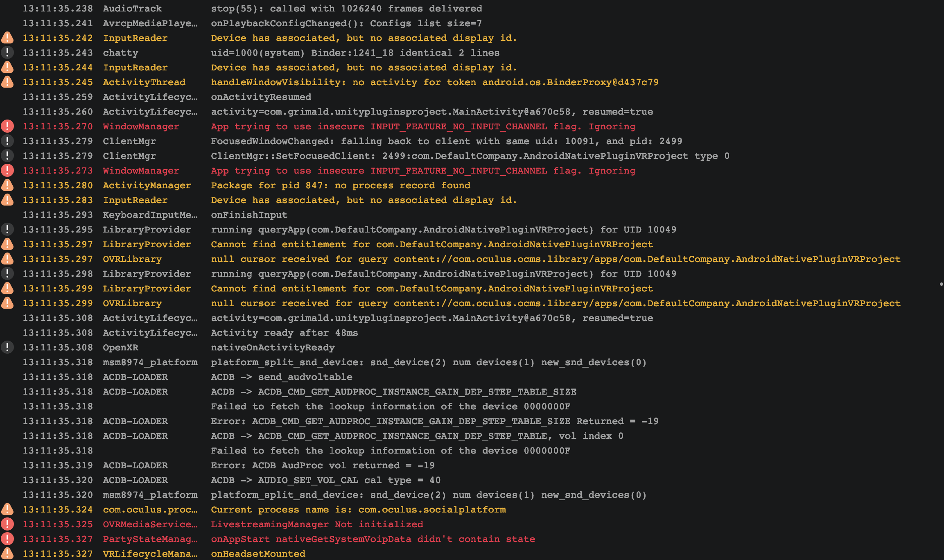Click info icon at 13:11:35.295 LibraryProvider row
Viewport: 944px width, 560px height.
[7, 230]
